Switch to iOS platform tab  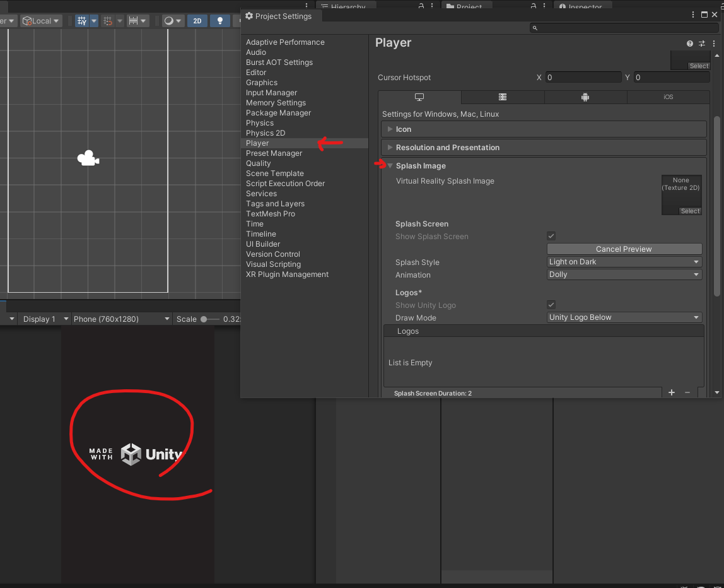point(668,97)
